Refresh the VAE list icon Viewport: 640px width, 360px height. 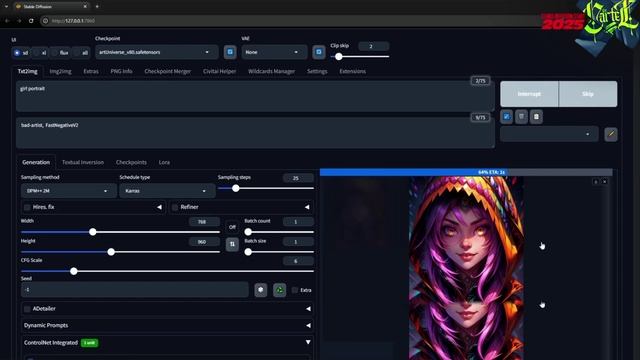point(319,52)
